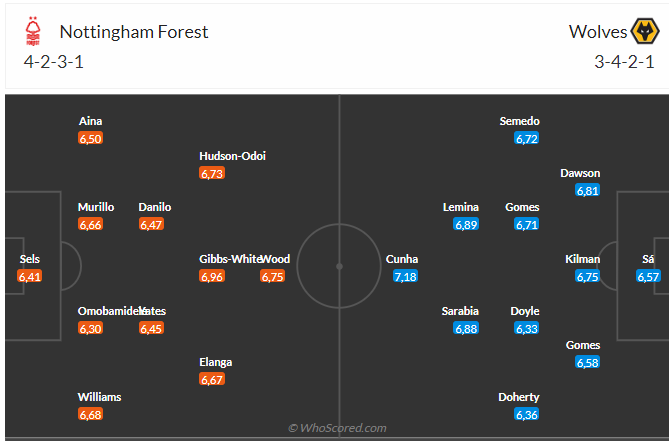Select Williams' 6,68 rating badge
The width and height of the screenshot is (669, 441).
click(91, 414)
